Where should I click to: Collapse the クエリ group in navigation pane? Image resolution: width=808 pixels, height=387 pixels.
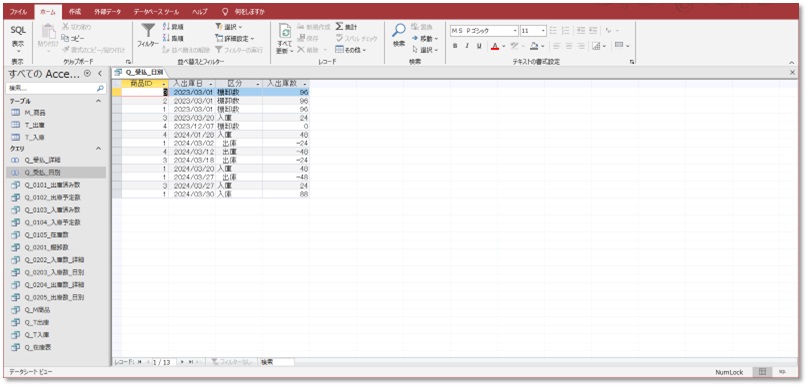[98, 148]
